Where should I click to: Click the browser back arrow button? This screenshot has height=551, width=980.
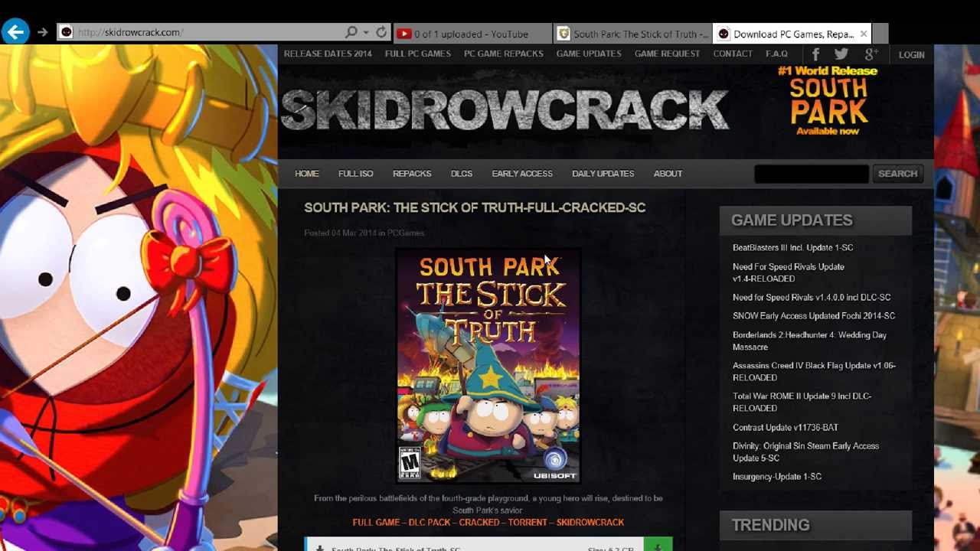click(x=15, y=32)
